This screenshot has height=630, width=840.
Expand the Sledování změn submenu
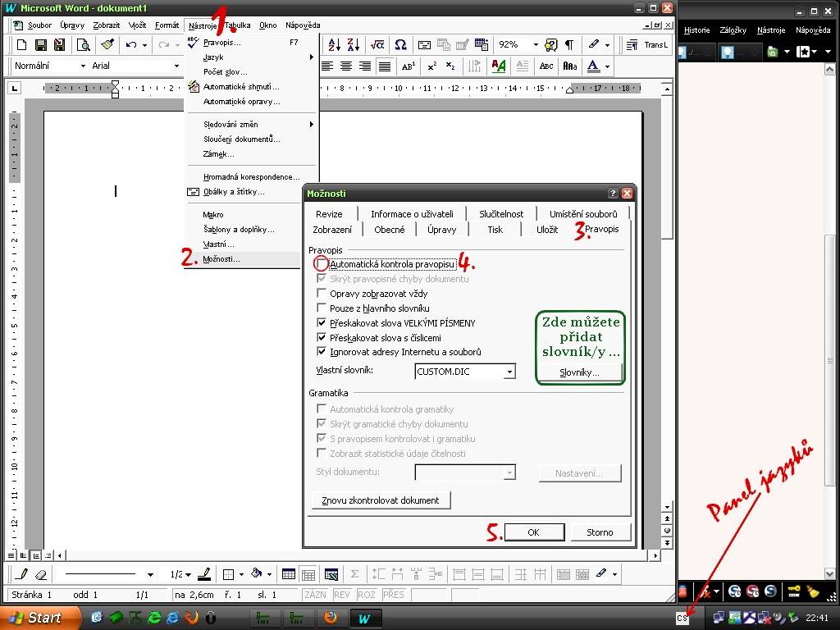click(x=252, y=125)
